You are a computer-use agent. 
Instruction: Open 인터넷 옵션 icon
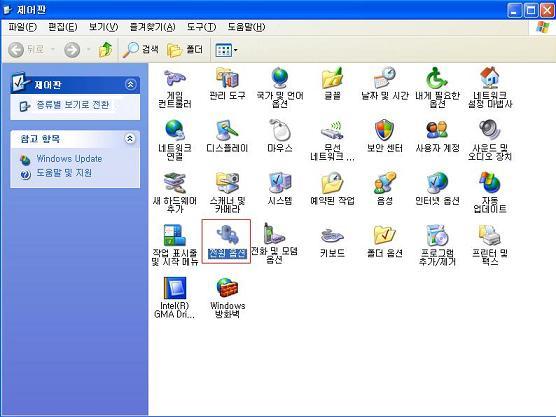437,183
